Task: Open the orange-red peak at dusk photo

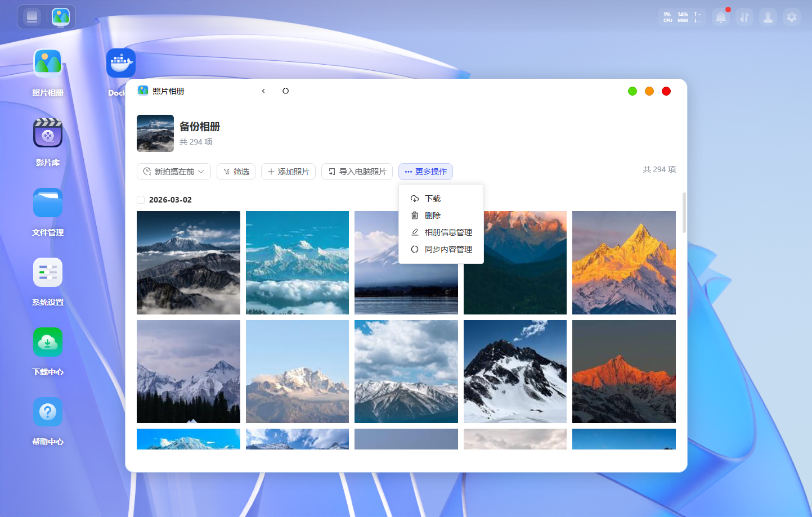Action: tap(624, 371)
